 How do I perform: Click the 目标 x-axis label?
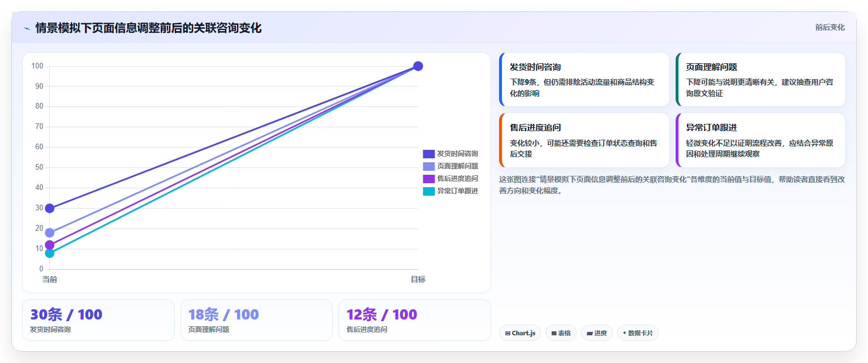pyautogui.click(x=418, y=279)
